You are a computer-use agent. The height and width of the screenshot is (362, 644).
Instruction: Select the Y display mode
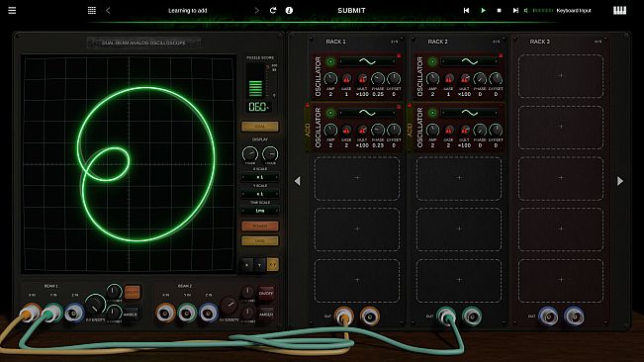pos(259,265)
